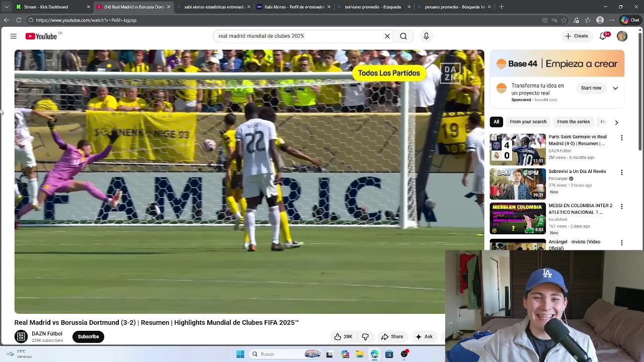Screen dimensions: 644x362
Task: Select From your search filter chip
Action: (528, 122)
